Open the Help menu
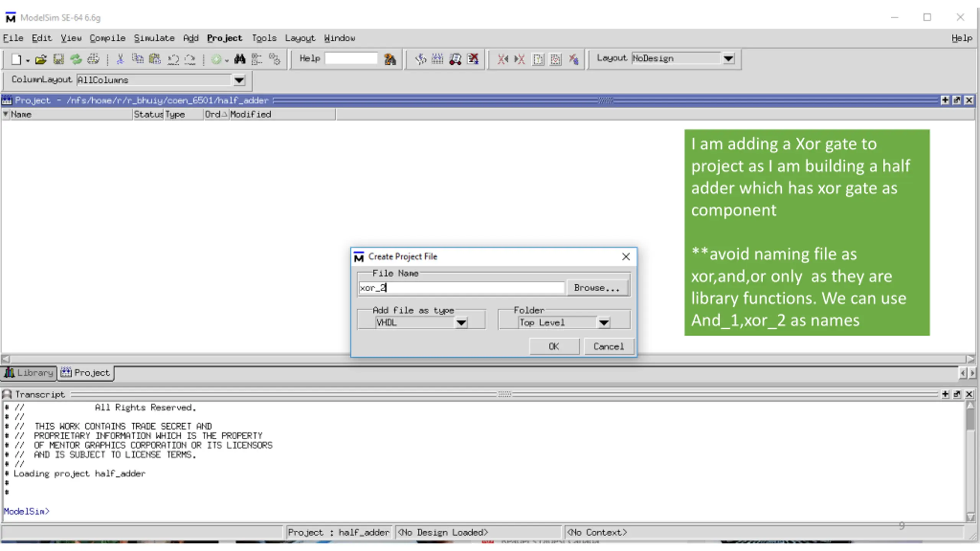The width and height of the screenshot is (980, 551). (962, 38)
